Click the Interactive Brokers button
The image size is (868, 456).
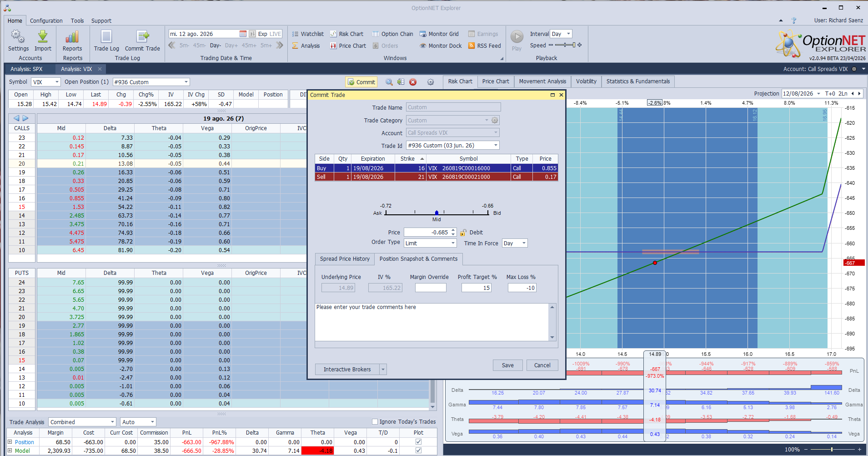pos(347,369)
